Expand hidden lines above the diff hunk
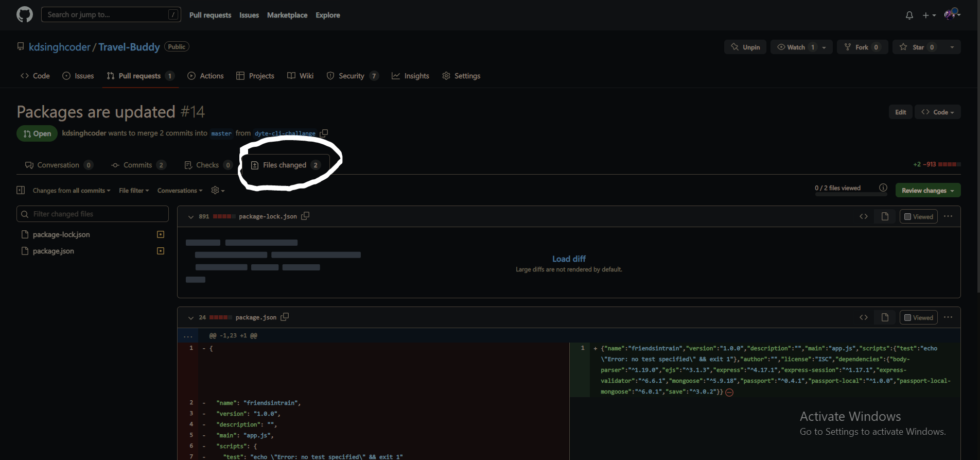Screen dimensions: 980x460 [188, 336]
